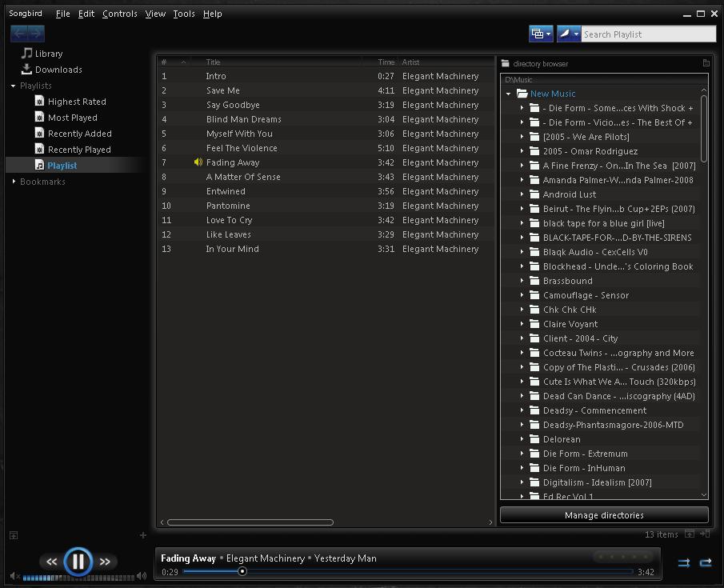Click the directory browser vertical scrollbar thumb

point(704,129)
